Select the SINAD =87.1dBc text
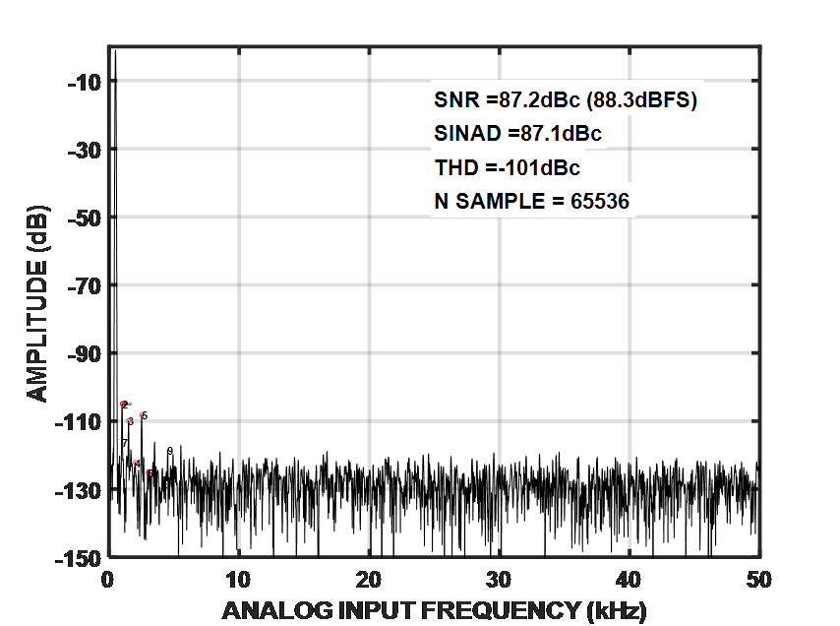The height and width of the screenshot is (626, 840). click(x=517, y=134)
